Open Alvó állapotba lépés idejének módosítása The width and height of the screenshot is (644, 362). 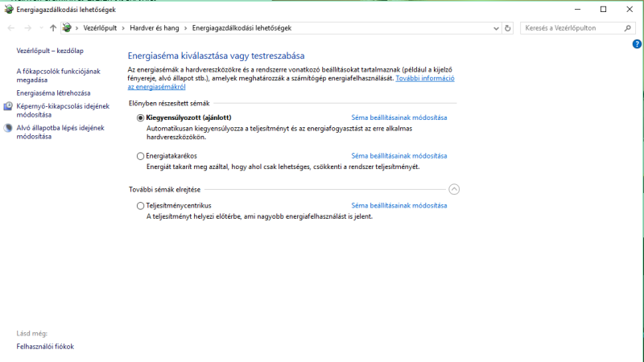click(60, 132)
